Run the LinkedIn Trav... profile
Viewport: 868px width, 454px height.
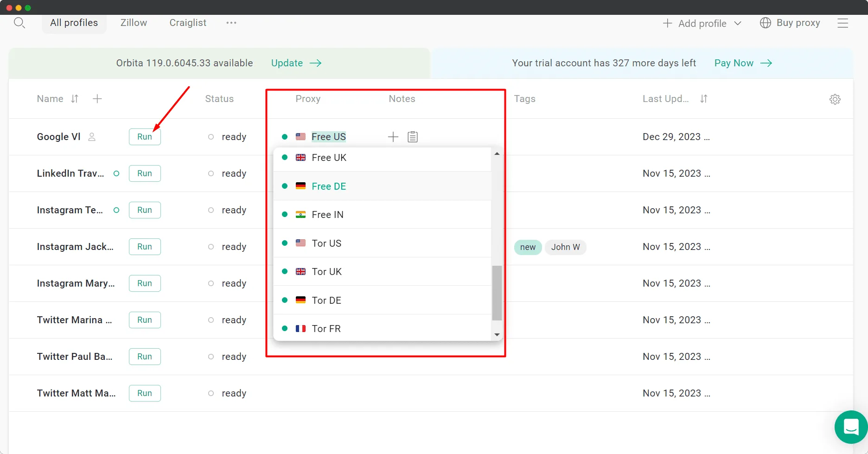pos(145,173)
